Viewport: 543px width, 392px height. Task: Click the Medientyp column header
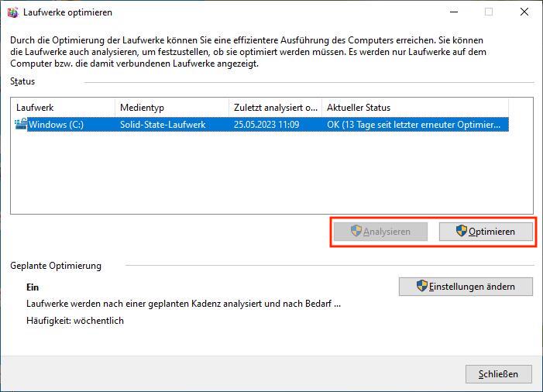click(x=170, y=108)
